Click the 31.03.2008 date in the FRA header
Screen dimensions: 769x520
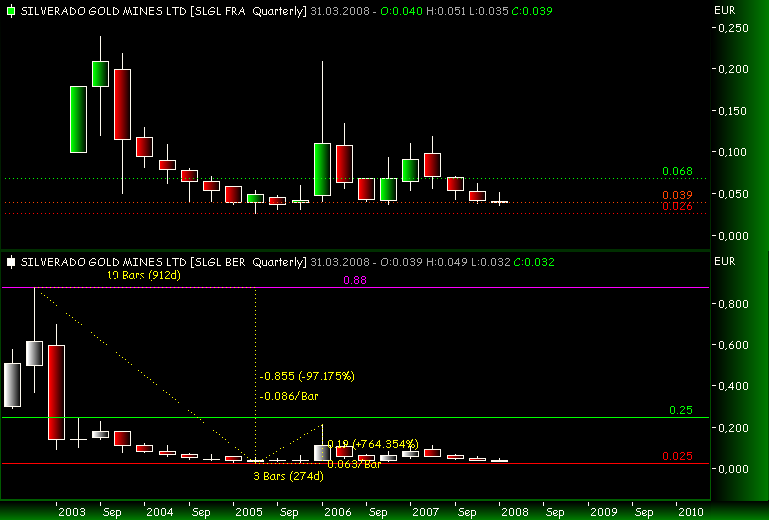coord(340,11)
